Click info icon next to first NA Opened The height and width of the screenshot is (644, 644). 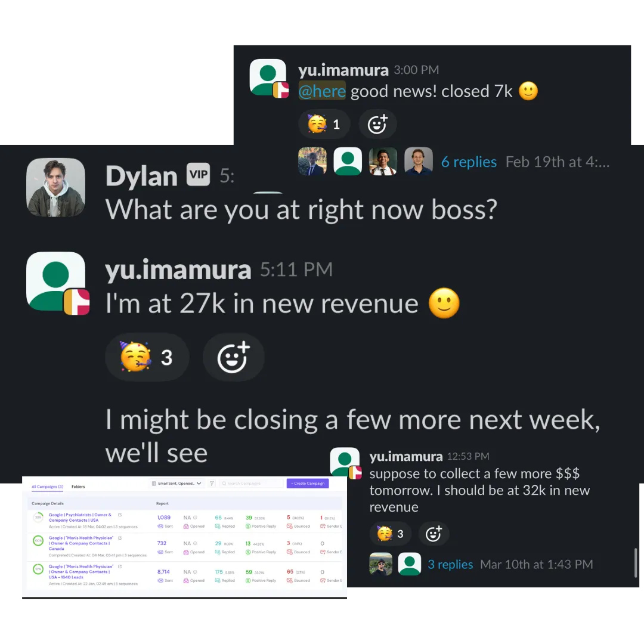pos(195,518)
